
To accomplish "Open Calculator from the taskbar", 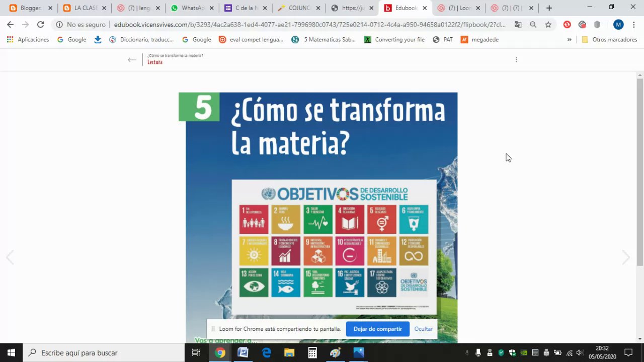I will [x=312, y=352].
